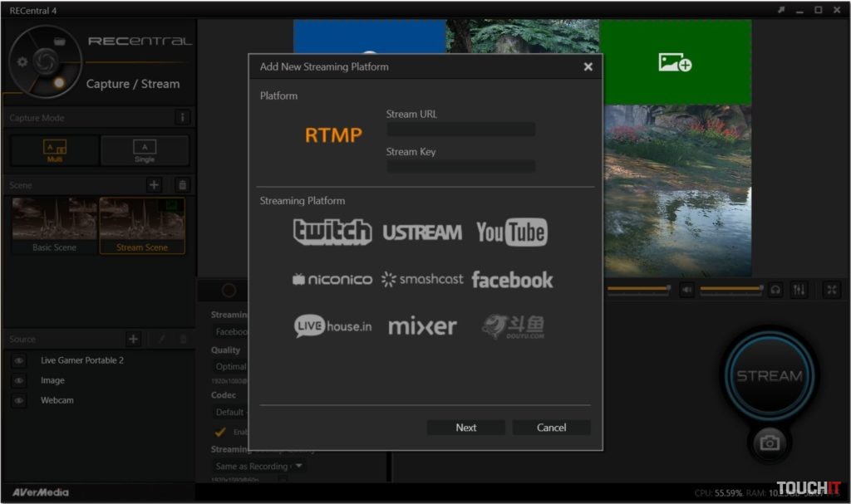Add a new scene with plus icon
Image resolution: width=851 pixels, height=504 pixels.
(x=154, y=185)
